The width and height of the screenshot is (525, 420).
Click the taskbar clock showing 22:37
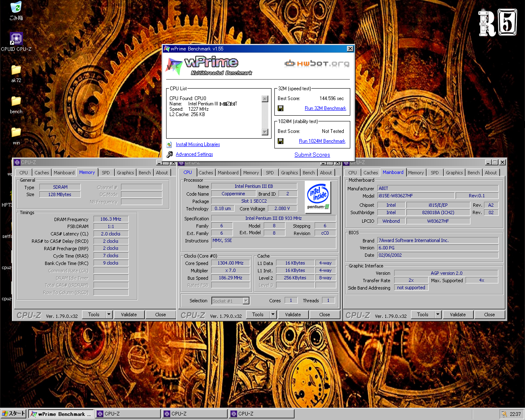tap(515, 414)
